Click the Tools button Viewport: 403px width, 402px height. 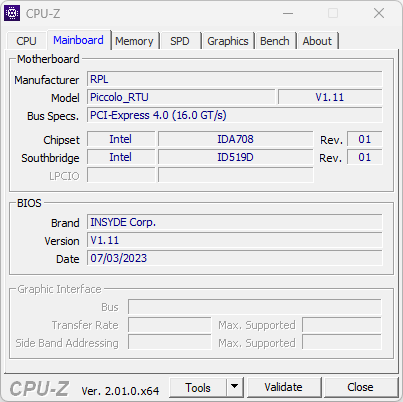click(x=198, y=387)
